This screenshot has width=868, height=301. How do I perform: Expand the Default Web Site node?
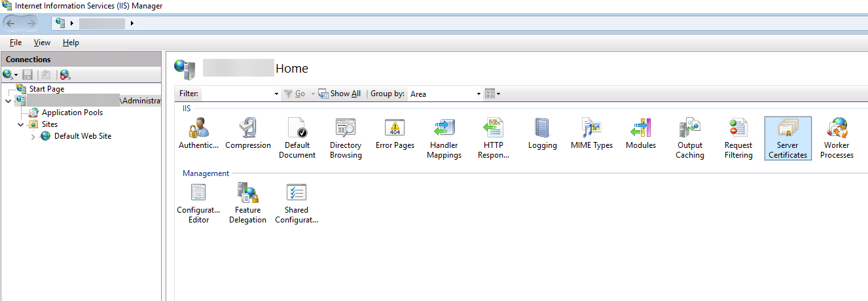pyautogui.click(x=33, y=136)
